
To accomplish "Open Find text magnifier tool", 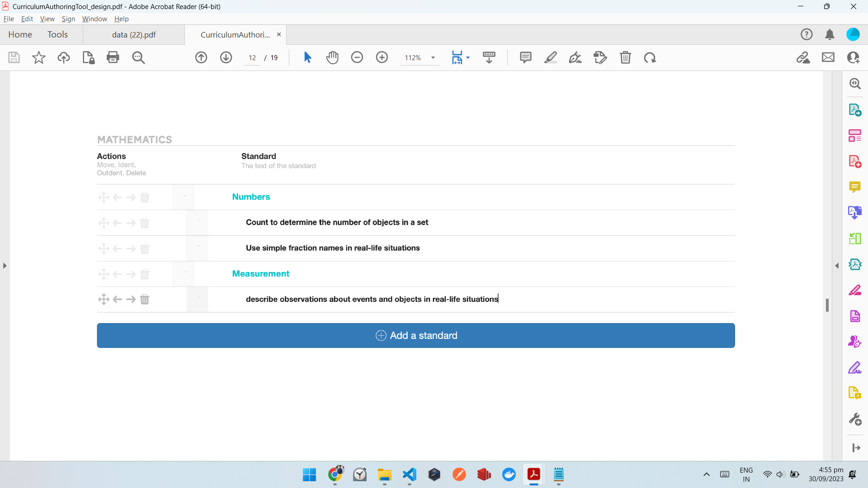I will coord(138,57).
